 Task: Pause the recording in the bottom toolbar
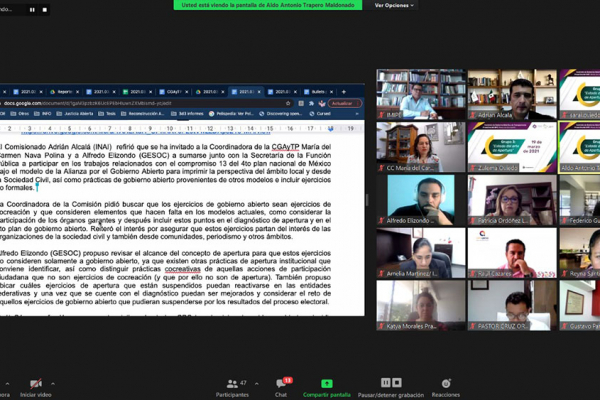385,382
